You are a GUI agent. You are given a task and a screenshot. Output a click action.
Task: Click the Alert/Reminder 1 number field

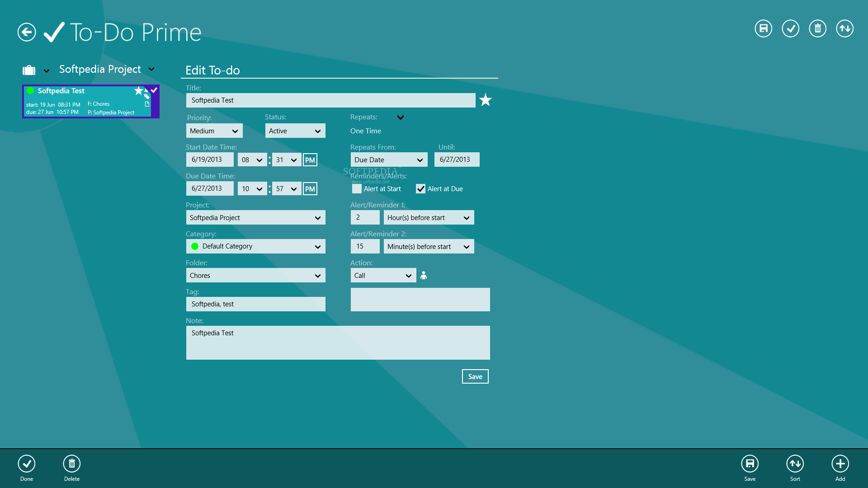[x=365, y=217]
